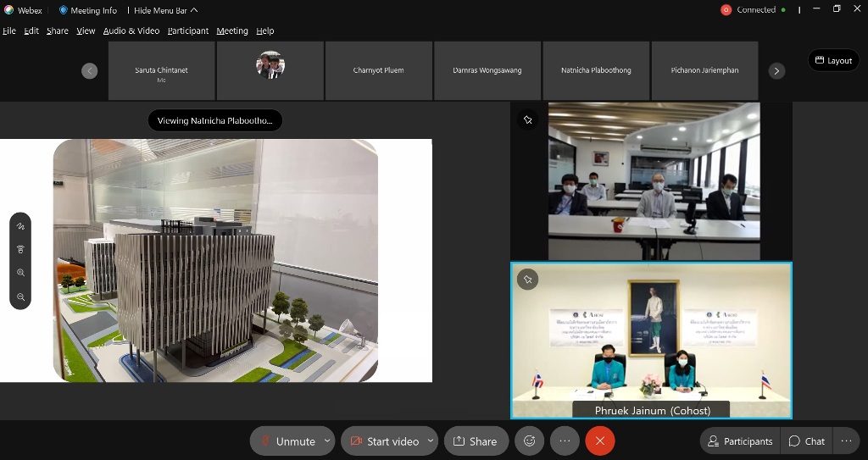Open the Chat panel
The image size is (868, 460).
806,441
